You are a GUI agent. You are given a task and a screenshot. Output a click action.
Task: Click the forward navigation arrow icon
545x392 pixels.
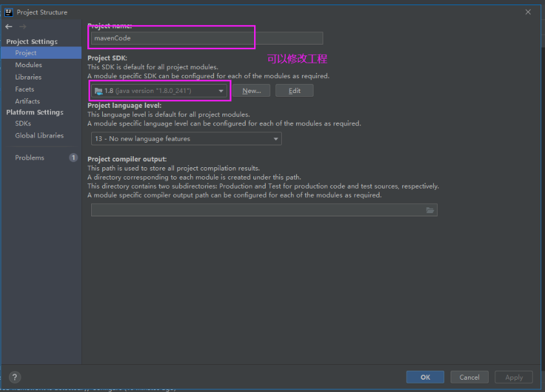[x=23, y=26]
